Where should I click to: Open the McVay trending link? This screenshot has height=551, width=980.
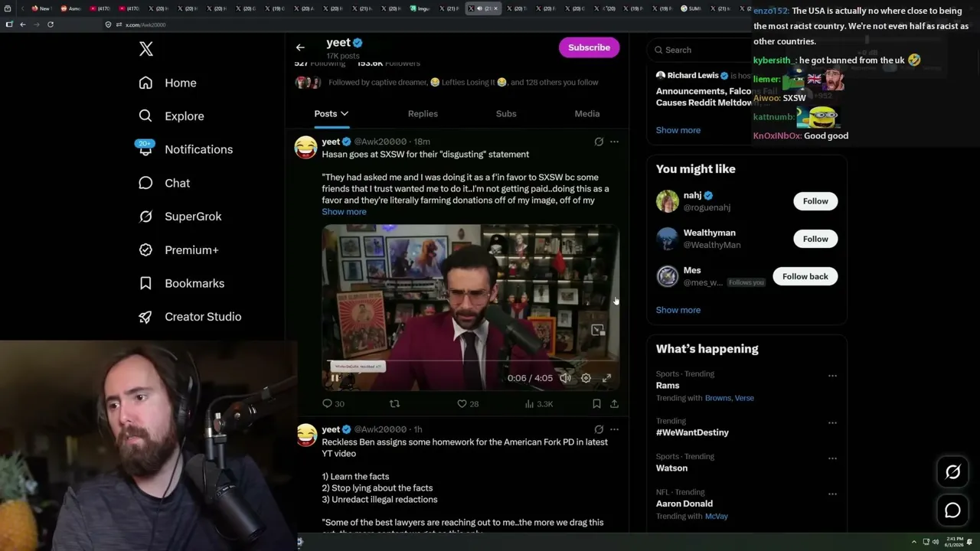(717, 517)
